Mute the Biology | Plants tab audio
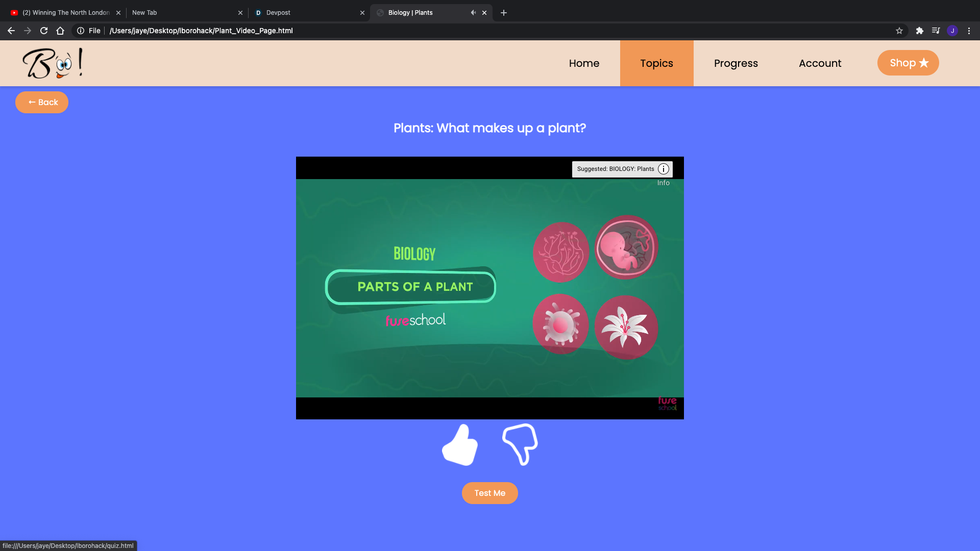980x551 pixels. click(x=473, y=13)
